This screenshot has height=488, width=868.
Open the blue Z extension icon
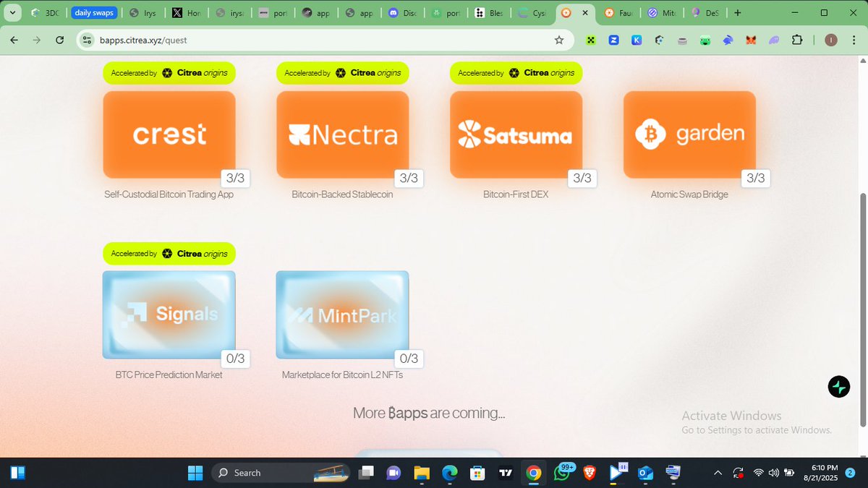tap(614, 40)
